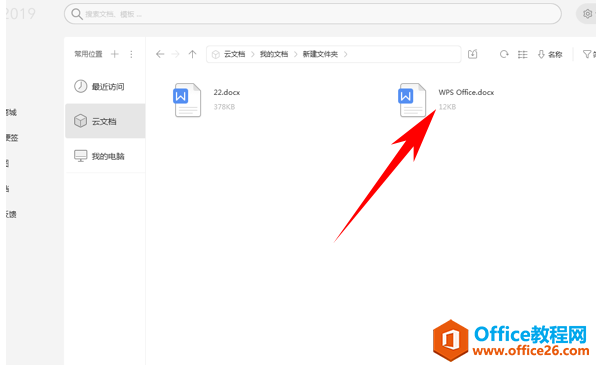The height and width of the screenshot is (368, 596).
Task: Select the WPS Office.docx file icon
Action: (x=412, y=100)
